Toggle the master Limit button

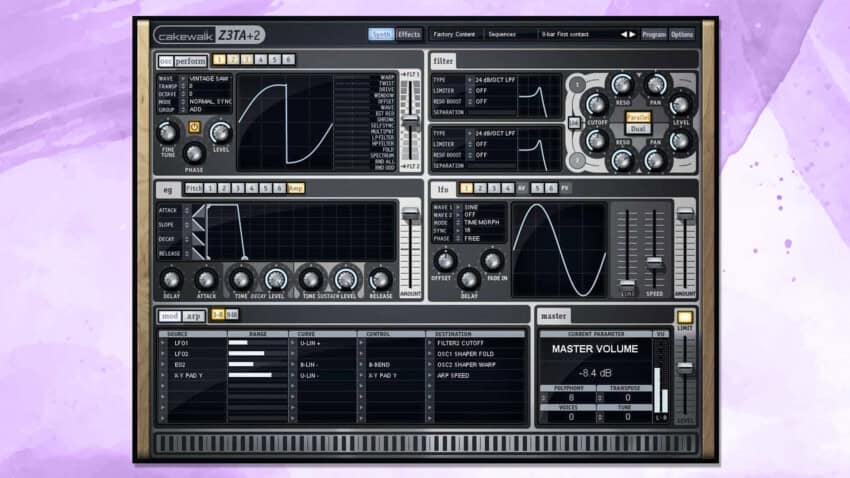pos(685,317)
